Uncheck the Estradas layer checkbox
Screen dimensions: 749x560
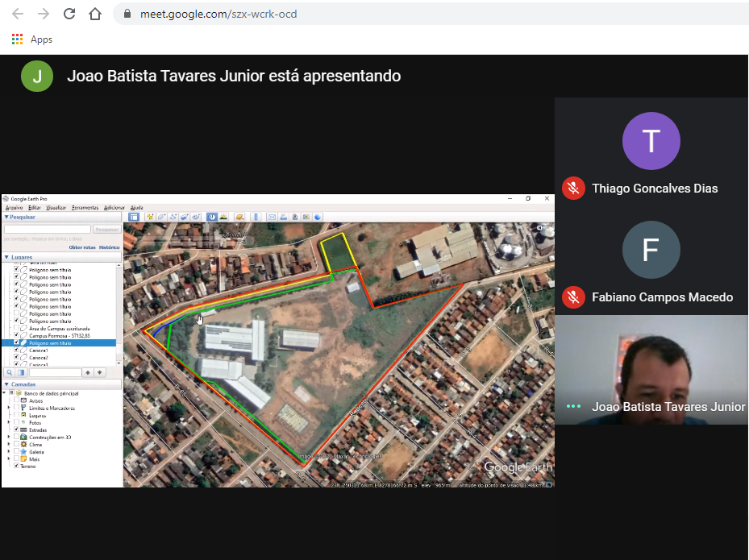pos(16,429)
